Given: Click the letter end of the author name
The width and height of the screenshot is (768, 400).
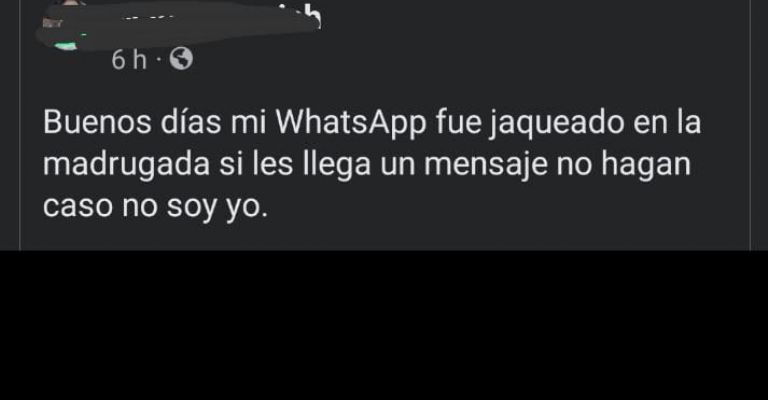Looking at the screenshot, I should click(312, 16).
